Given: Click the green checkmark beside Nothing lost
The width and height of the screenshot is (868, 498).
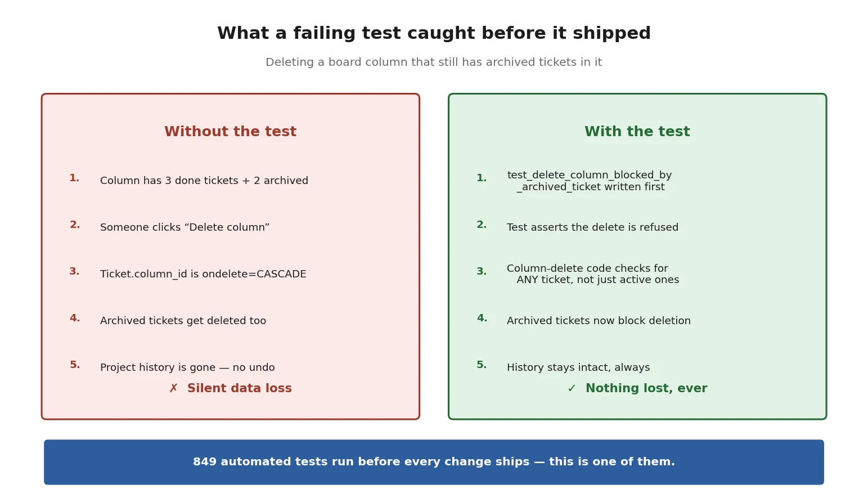Looking at the screenshot, I should (x=572, y=389).
